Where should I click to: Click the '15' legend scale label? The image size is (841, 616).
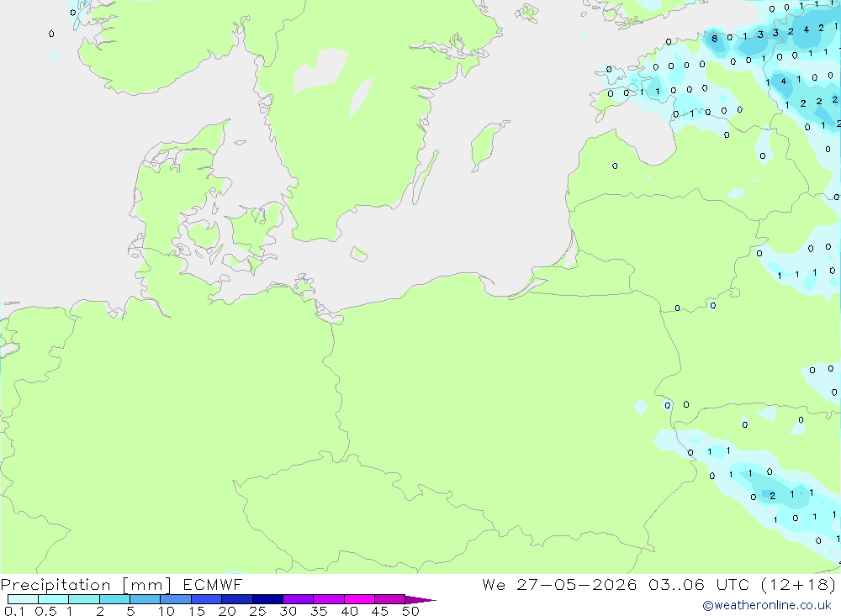coord(197,611)
